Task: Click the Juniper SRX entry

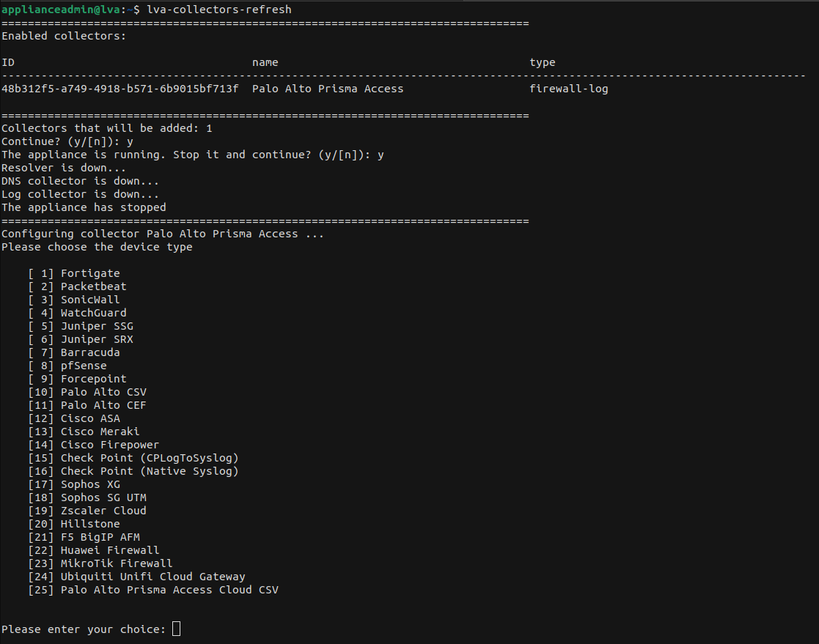Action: 97,339
